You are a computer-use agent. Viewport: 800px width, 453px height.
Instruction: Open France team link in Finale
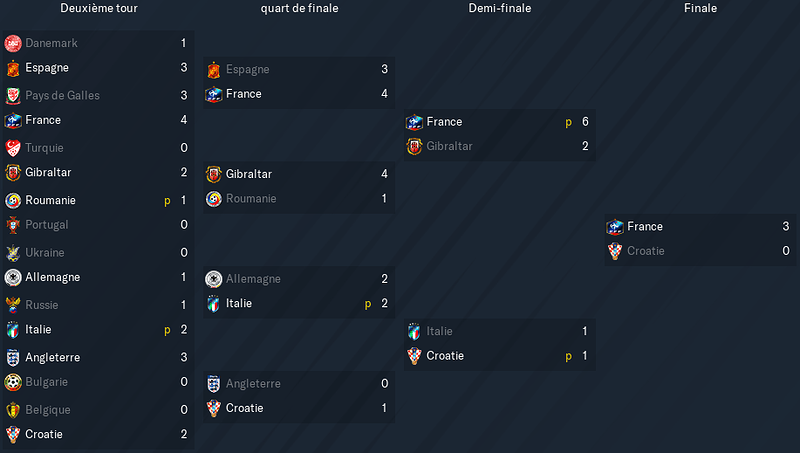click(x=645, y=226)
